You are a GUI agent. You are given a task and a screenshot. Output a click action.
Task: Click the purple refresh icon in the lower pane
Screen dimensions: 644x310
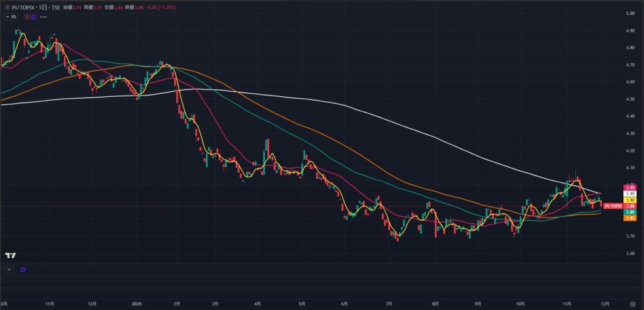23,269
